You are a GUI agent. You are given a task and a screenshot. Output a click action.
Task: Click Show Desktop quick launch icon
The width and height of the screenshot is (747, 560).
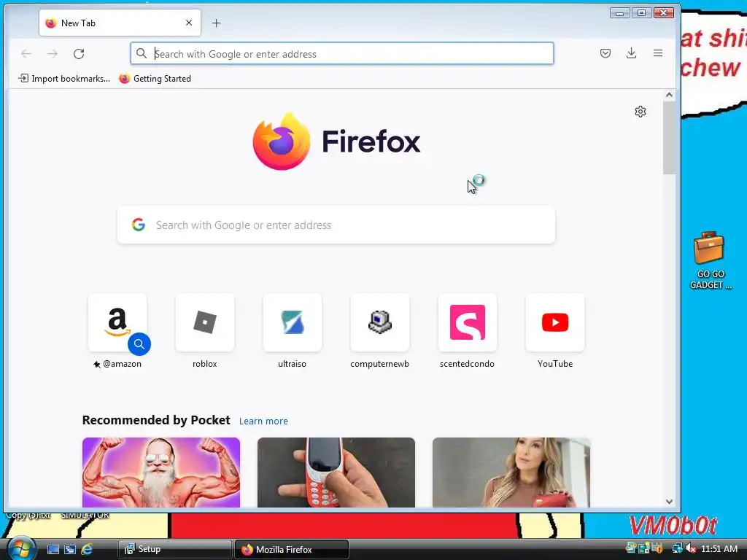(x=53, y=549)
